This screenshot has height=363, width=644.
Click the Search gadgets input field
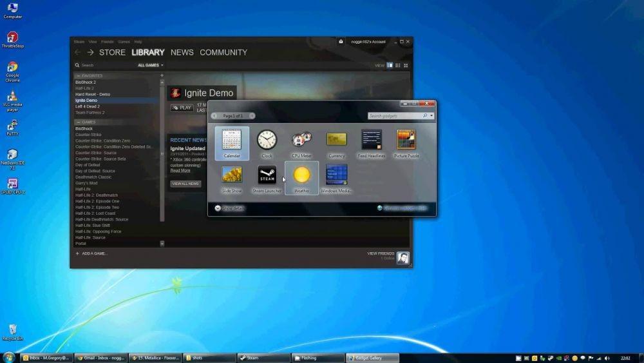(396, 116)
